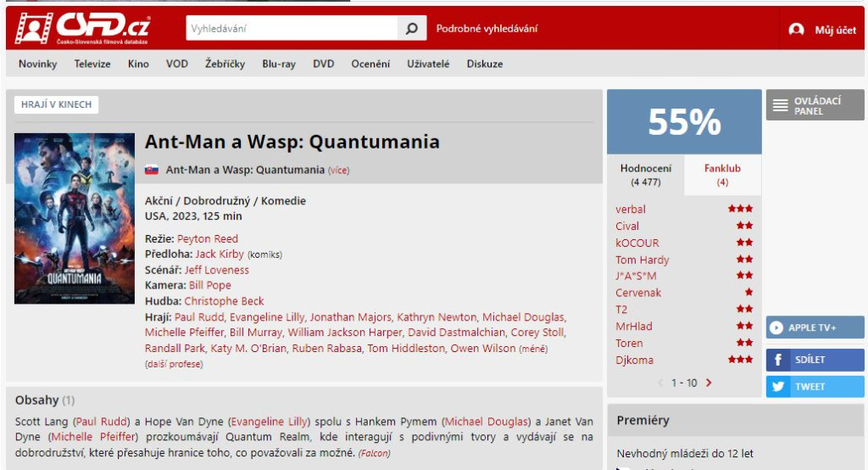
Task: Open the Uživatelé menu
Action: (428, 64)
